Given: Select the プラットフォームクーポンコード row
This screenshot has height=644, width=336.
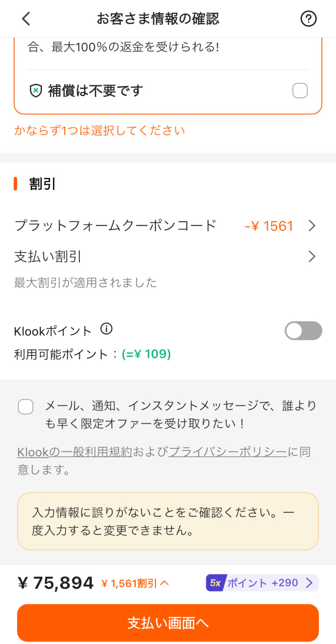Looking at the screenshot, I should pyautogui.click(x=115, y=226).
